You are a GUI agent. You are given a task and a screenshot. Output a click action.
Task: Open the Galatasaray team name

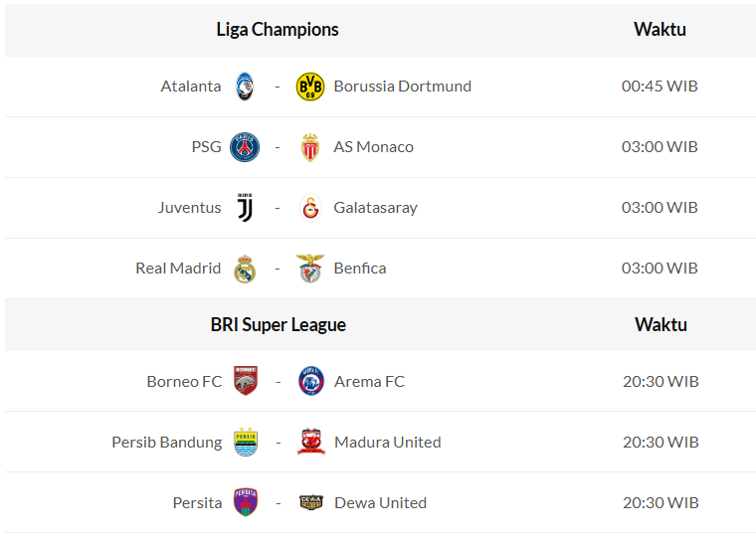(375, 208)
